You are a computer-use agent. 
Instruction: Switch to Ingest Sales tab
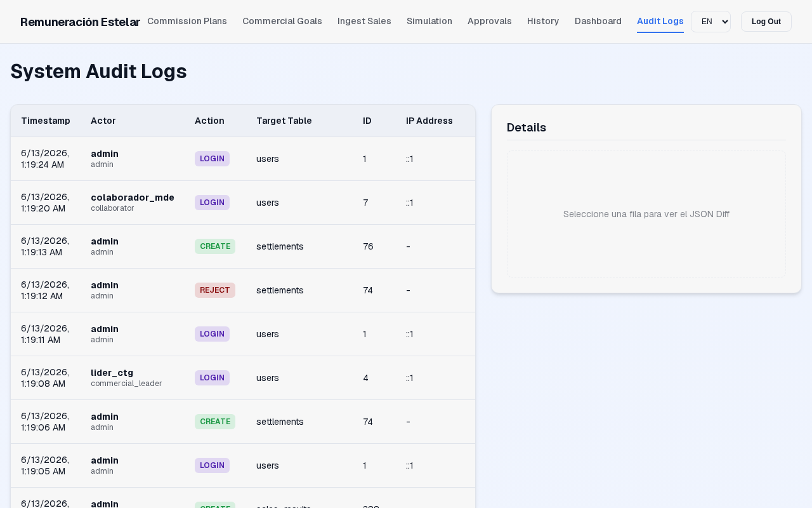pos(364,21)
